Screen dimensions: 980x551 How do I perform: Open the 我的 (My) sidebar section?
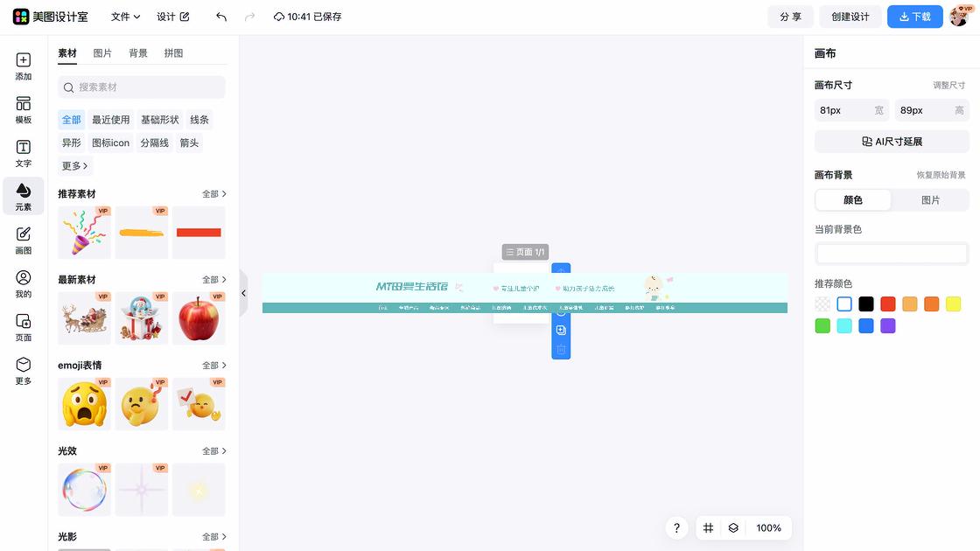(23, 284)
